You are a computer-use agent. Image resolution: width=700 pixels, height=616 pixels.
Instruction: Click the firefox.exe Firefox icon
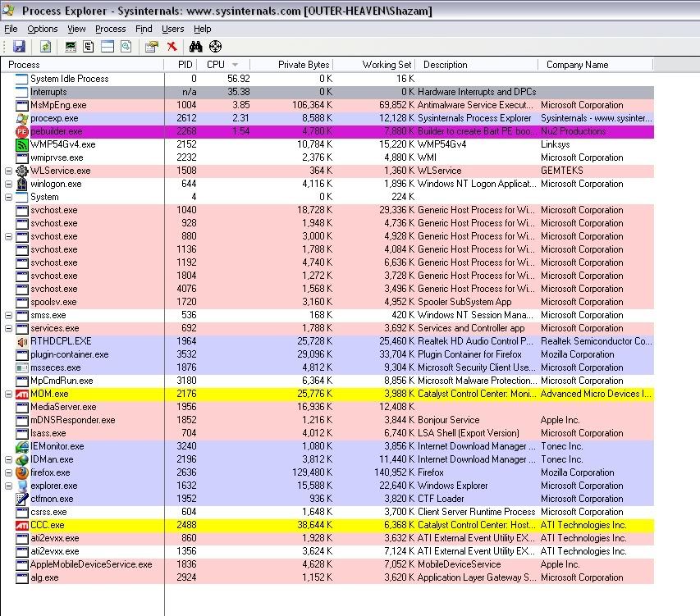[22, 472]
